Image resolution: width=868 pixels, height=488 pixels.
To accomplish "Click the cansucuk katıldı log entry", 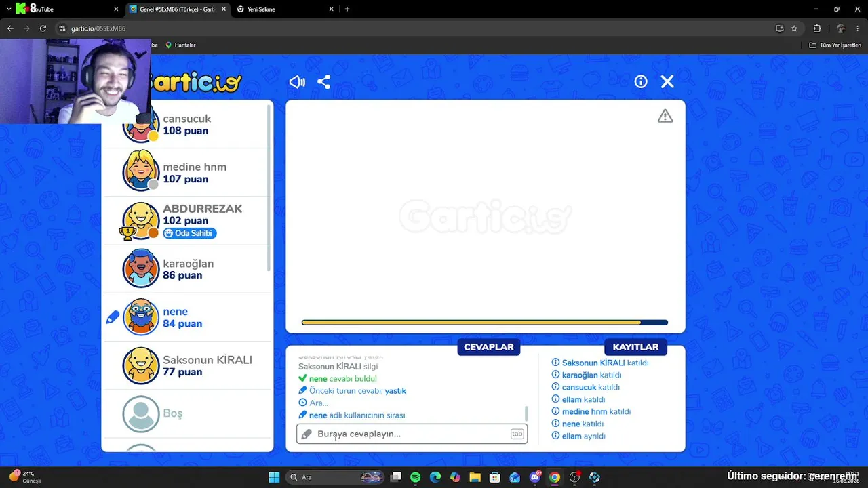I will (586, 387).
